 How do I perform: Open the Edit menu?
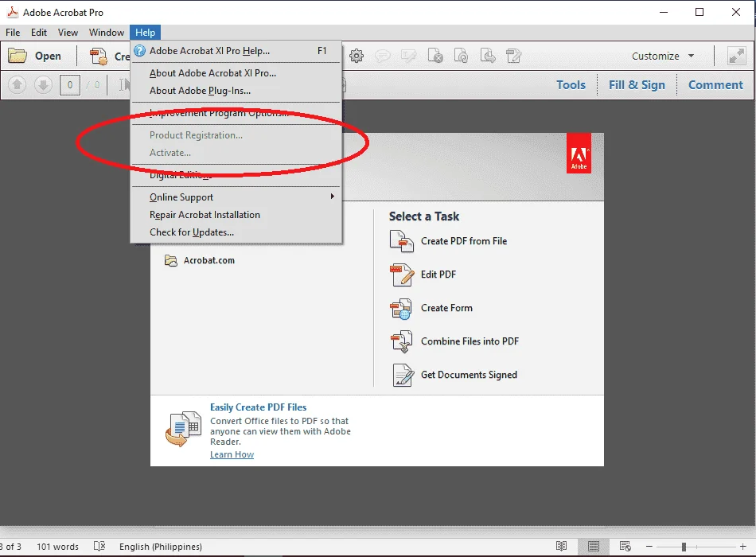coord(38,33)
